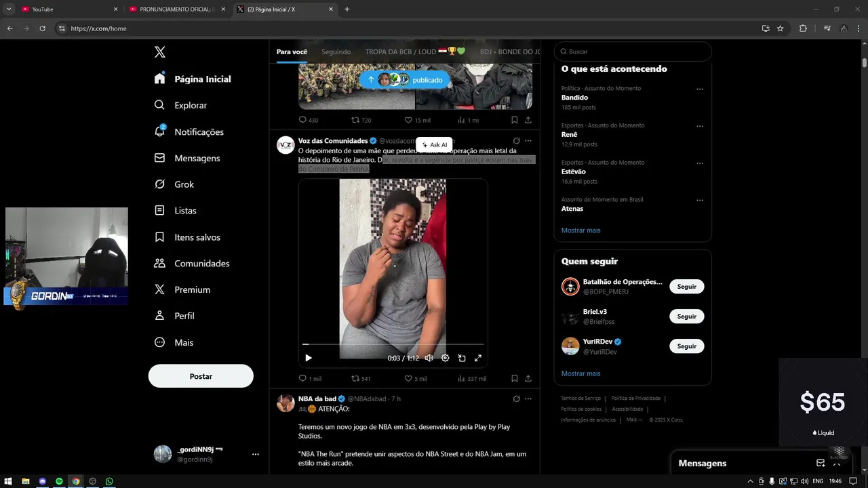This screenshot has width=868, height=488.
Task: Open WhatsApp from taskbar
Action: tap(109, 481)
